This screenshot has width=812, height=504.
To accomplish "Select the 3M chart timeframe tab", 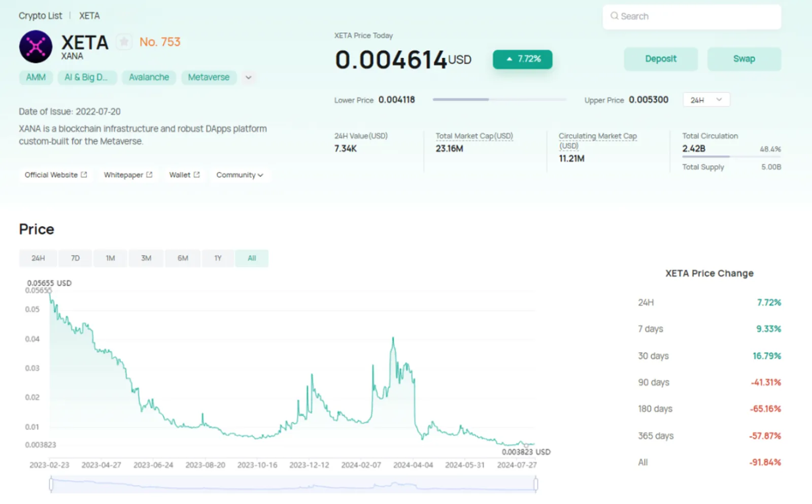I will pyautogui.click(x=146, y=258).
